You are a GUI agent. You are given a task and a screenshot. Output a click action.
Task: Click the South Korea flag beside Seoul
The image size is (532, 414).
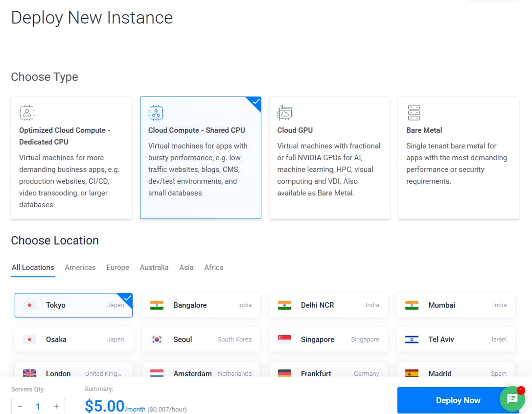(157, 340)
